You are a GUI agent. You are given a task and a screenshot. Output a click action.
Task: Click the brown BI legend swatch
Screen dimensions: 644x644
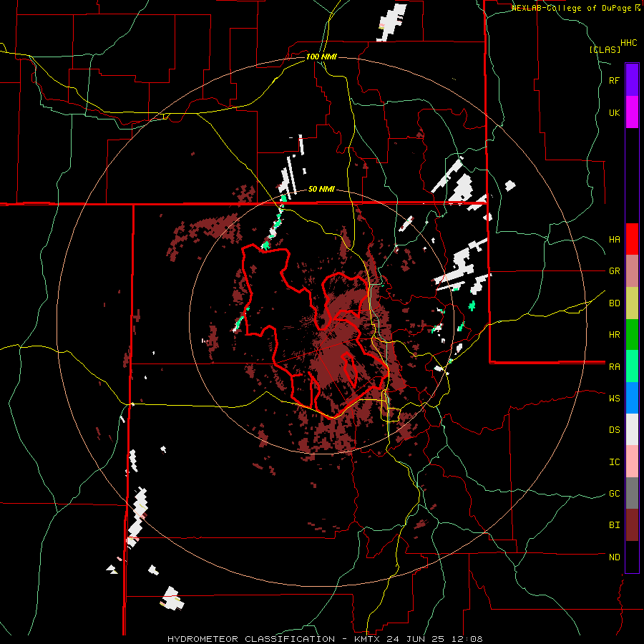(632, 525)
